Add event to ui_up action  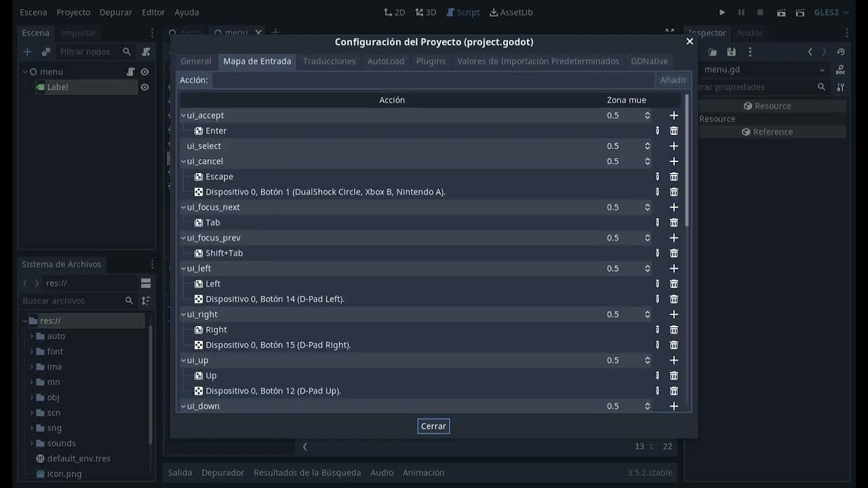coord(673,361)
